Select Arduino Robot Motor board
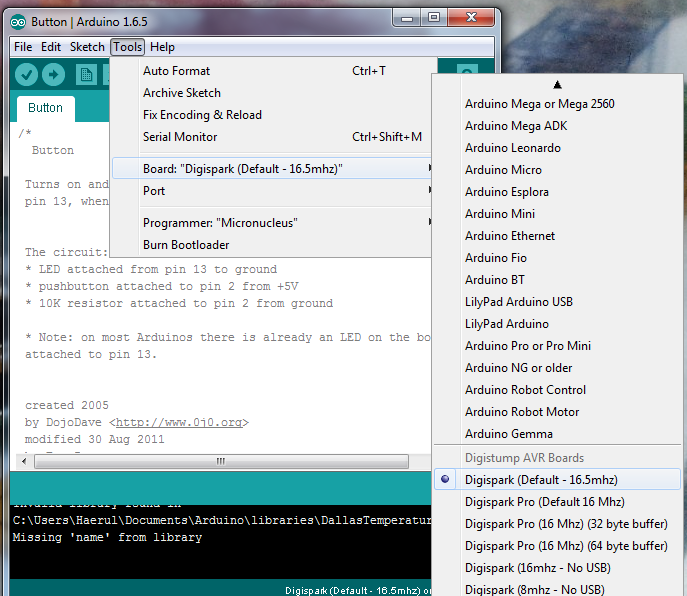The height and width of the screenshot is (596, 687). tap(557, 412)
